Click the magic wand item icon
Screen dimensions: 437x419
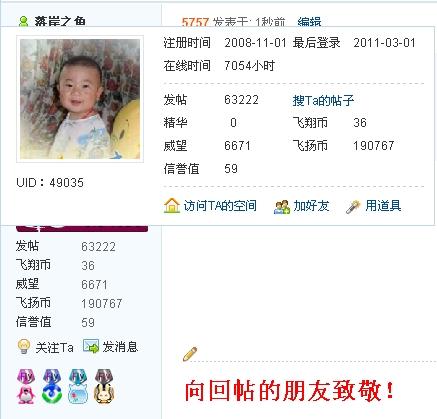[x=353, y=207]
